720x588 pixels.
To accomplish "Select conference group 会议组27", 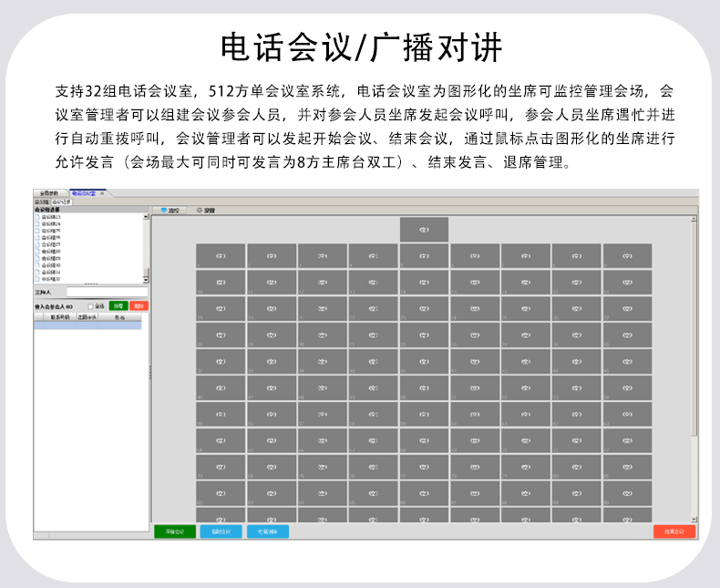I will coord(47,244).
